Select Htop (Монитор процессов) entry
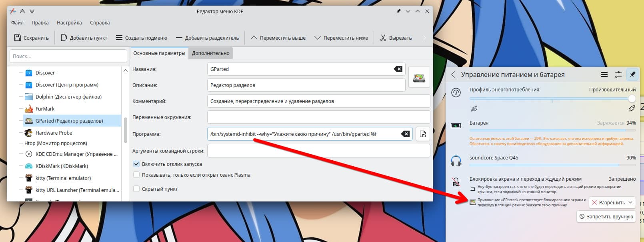 56,143
